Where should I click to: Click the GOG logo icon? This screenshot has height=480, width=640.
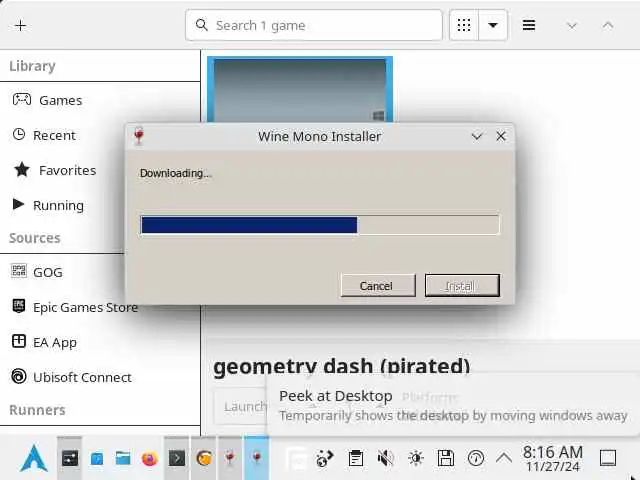click(x=19, y=271)
